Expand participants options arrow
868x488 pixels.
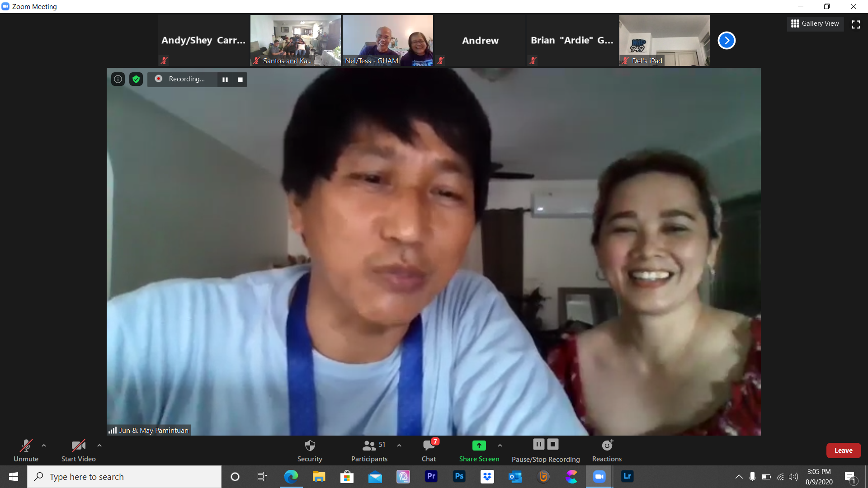(399, 446)
